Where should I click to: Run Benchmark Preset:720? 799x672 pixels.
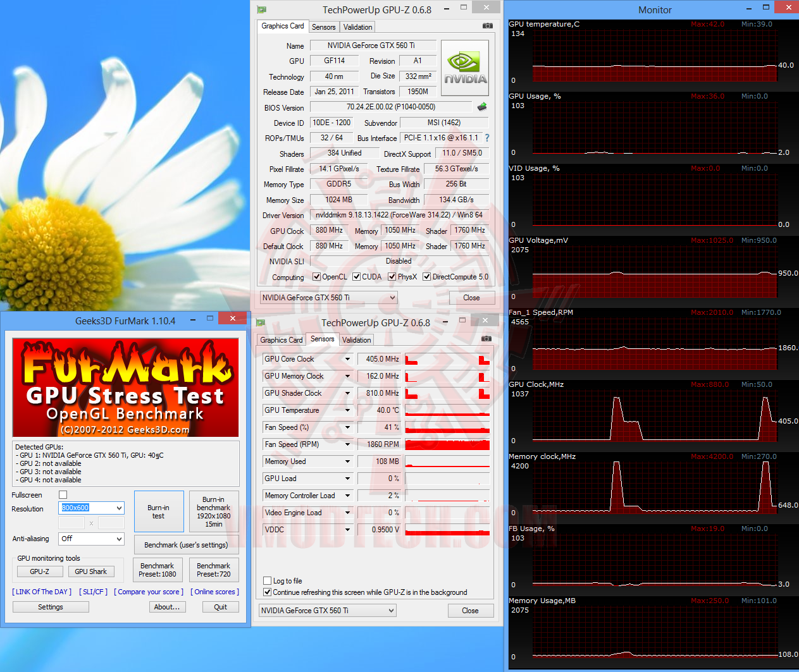214,570
